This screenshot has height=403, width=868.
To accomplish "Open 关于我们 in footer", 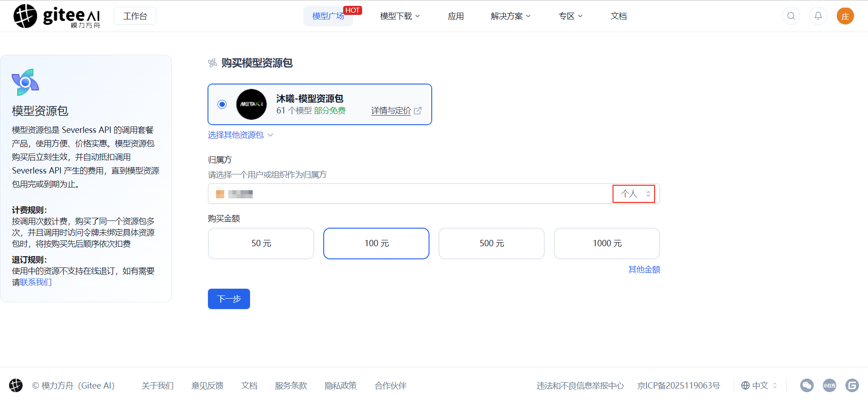I will pos(157,385).
